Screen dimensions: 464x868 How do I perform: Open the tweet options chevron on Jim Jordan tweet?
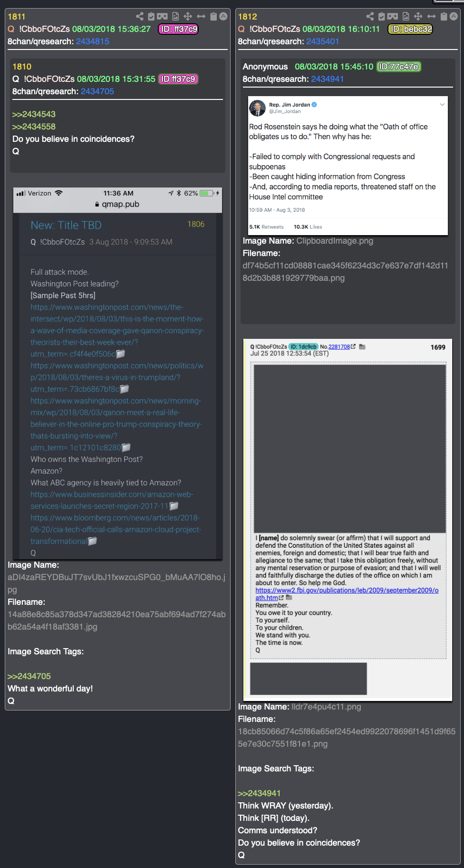click(x=442, y=105)
